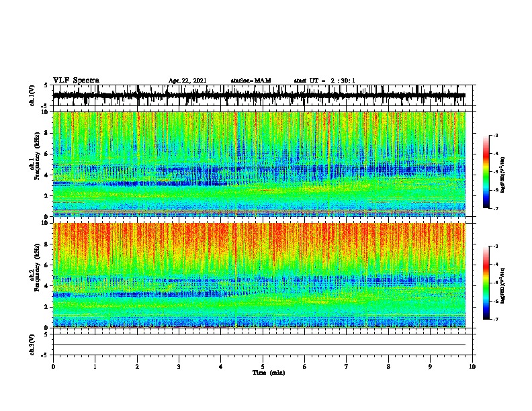This screenshot has width=532, height=411.
Task: Click the "6" kHz tick on ch.2 frequency axis
Action: click(48, 265)
